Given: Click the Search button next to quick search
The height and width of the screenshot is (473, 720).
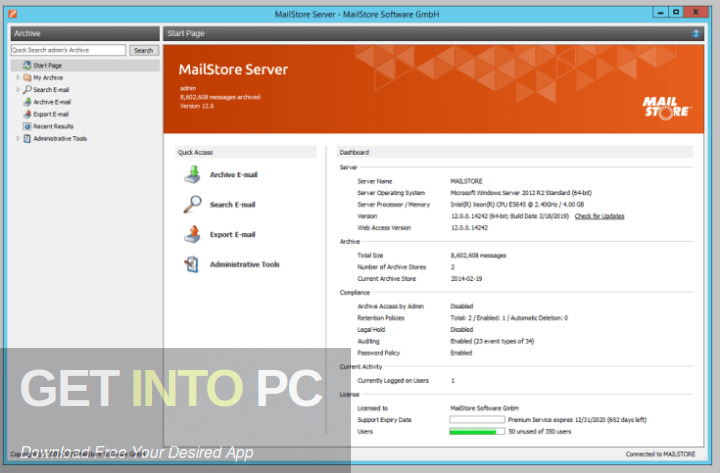Looking at the screenshot, I should 144,51.
